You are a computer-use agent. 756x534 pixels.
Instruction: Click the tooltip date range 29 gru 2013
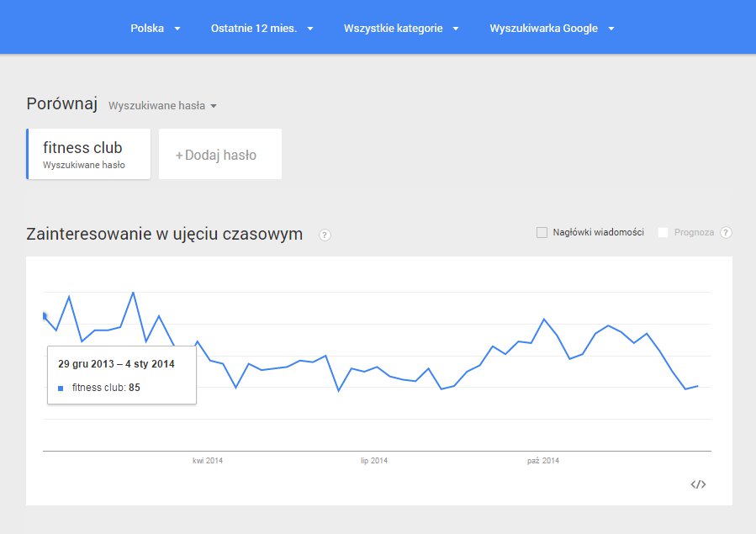click(116, 364)
